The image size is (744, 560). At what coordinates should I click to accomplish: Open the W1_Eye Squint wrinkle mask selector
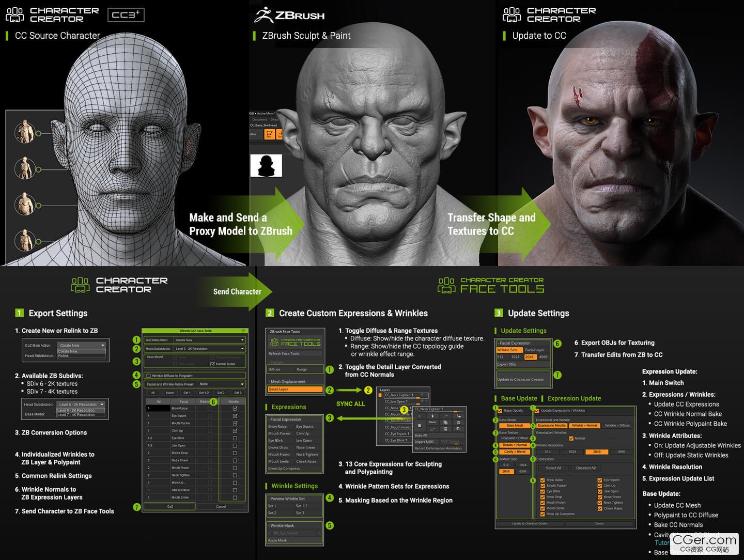(x=295, y=533)
